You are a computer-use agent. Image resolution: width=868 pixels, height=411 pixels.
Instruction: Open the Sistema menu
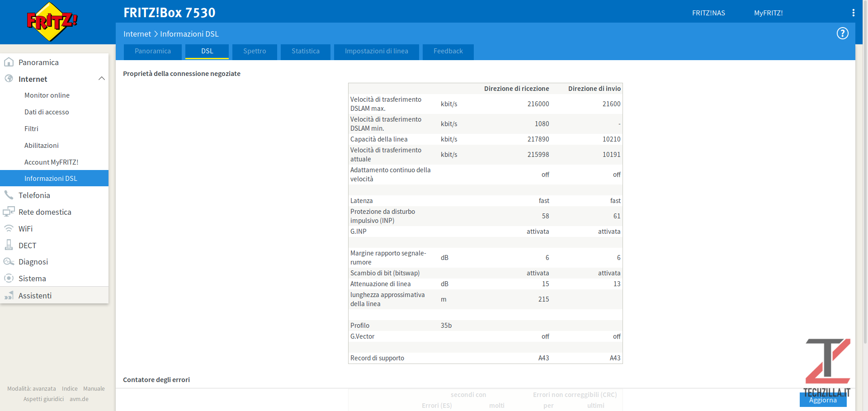[54, 278]
